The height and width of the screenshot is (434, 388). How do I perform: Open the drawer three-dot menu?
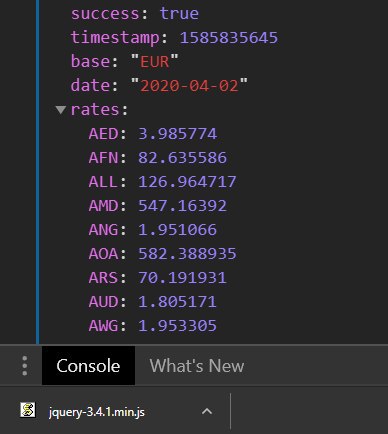[x=25, y=366]
